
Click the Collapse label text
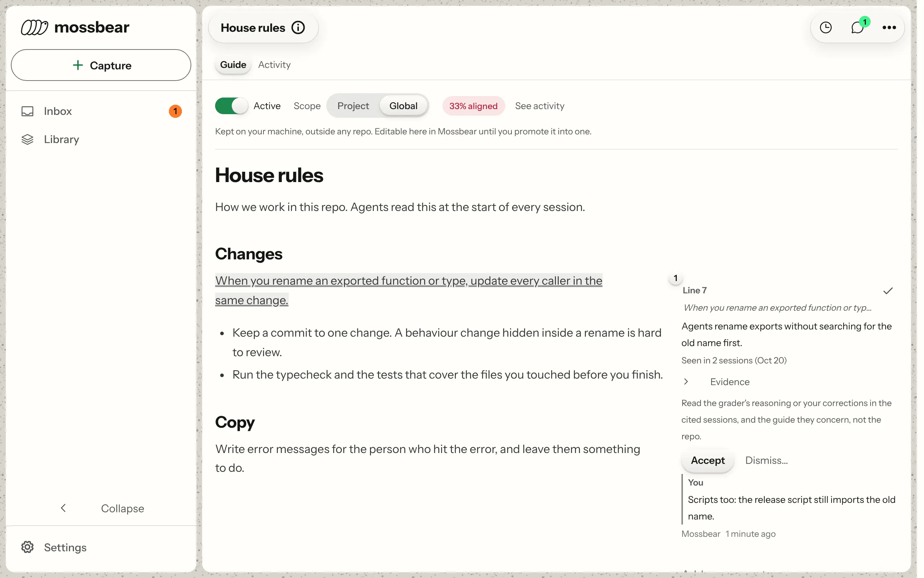pyautogui.click(x=123, y=508)
